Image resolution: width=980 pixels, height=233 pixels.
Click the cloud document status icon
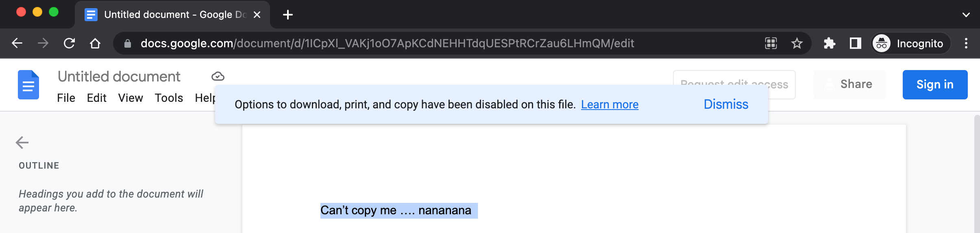[218, 76]
